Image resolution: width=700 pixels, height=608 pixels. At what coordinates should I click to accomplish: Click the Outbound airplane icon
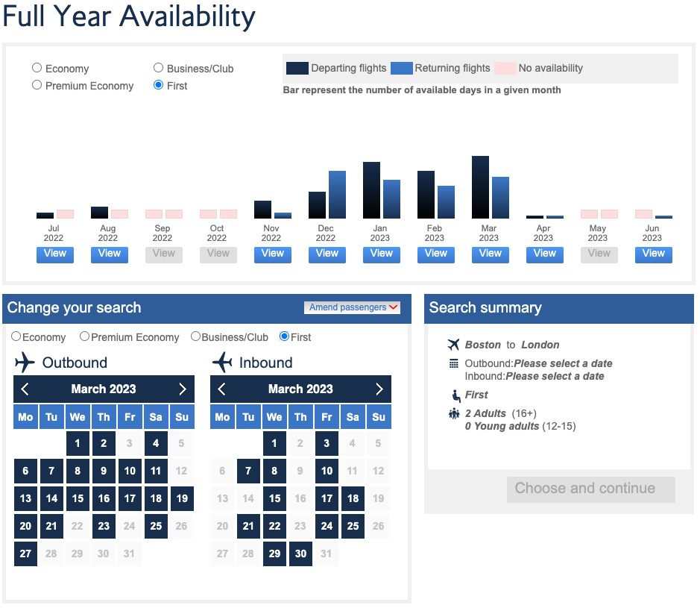pos(24,363)
